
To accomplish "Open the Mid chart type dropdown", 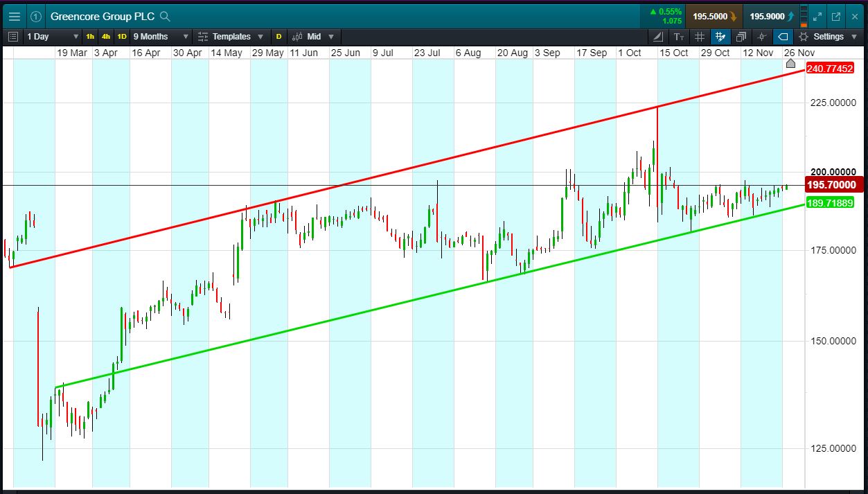I will (x=313, y=36).
